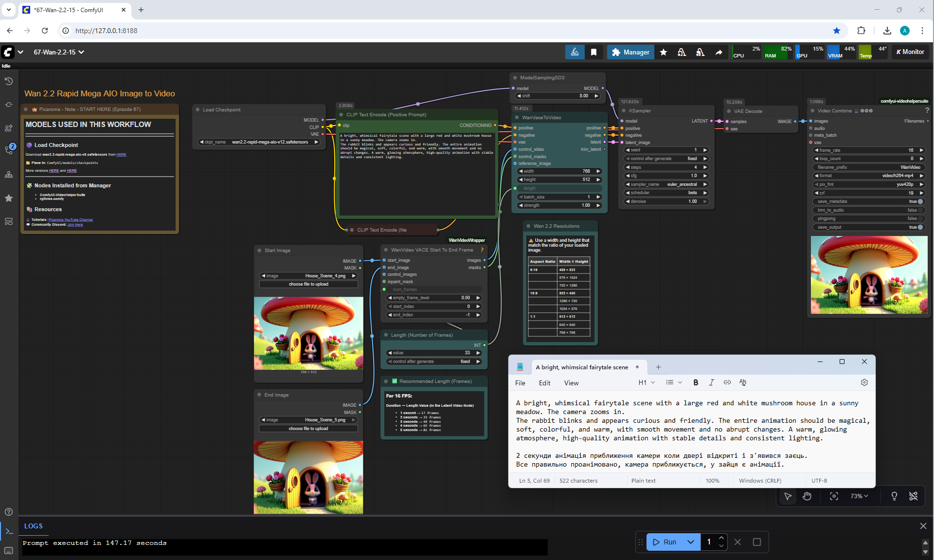Click the strength slider in WanVaceToVideo
The image size is (934, 560).
[559, 205]
